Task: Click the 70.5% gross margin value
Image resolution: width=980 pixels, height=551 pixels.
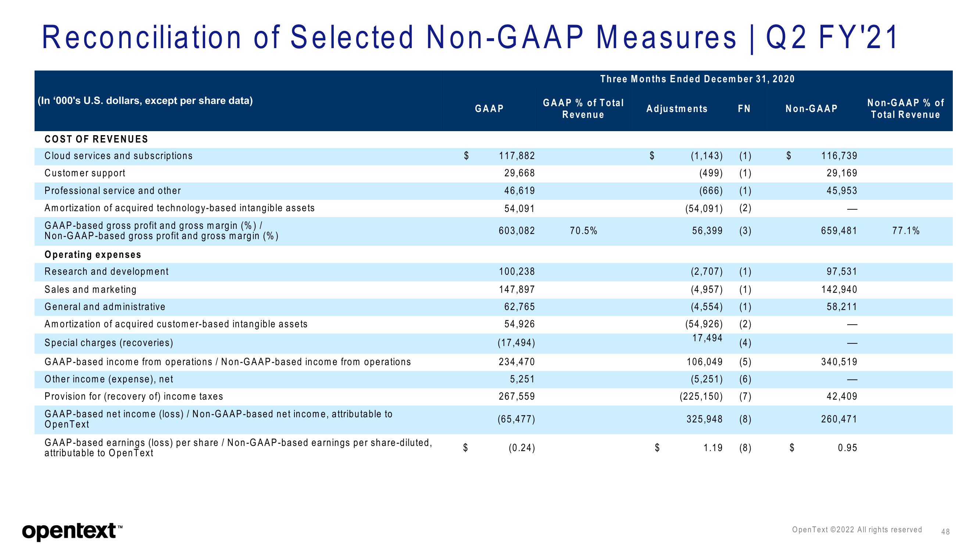Action: tap(584, 231)
